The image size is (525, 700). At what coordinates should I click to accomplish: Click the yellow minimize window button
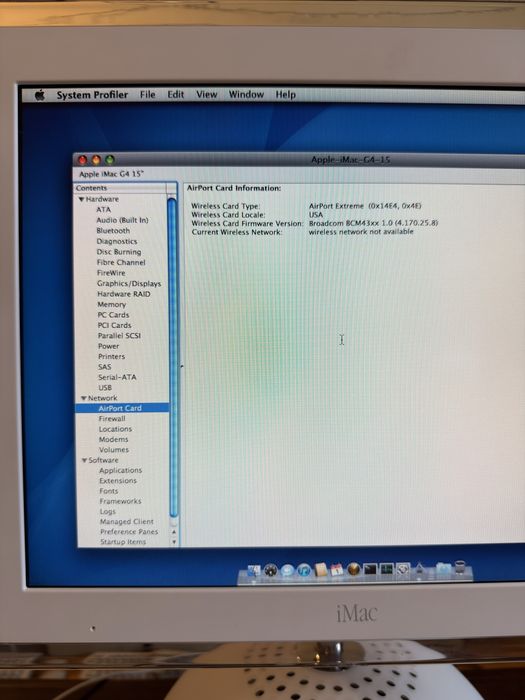tap(96, 160)
